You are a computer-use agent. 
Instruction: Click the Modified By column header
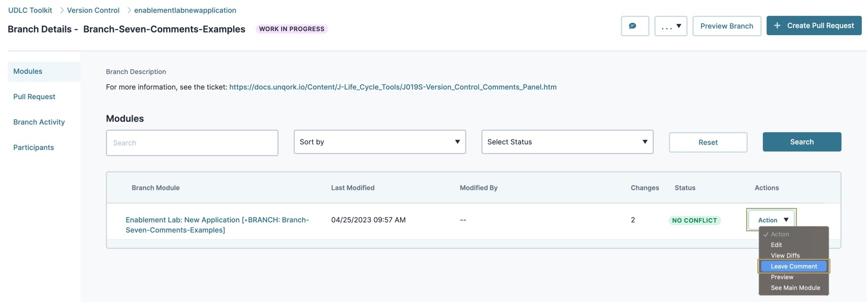[x=478, y=188]
